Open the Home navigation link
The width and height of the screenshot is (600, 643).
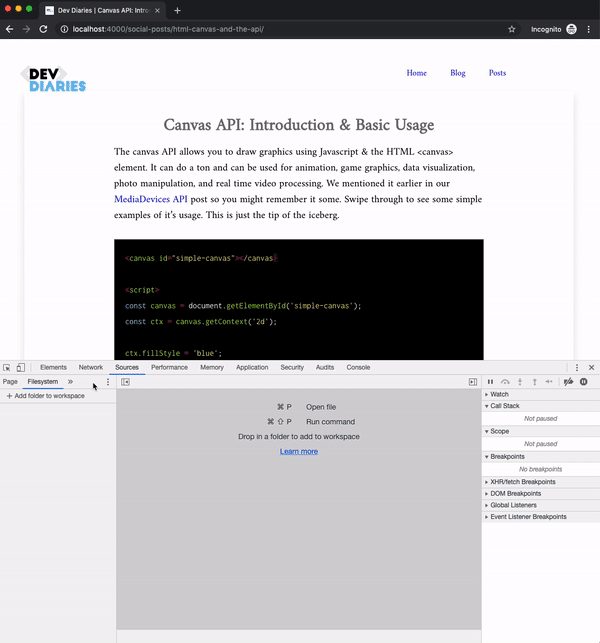click(x=417, y=73)
